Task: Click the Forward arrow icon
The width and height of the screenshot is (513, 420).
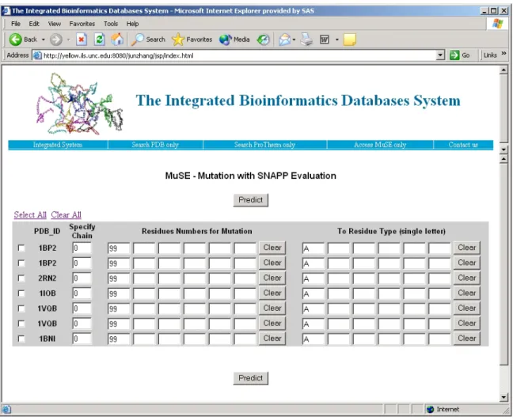Action: pyautogui.click(x=56, y=40)
